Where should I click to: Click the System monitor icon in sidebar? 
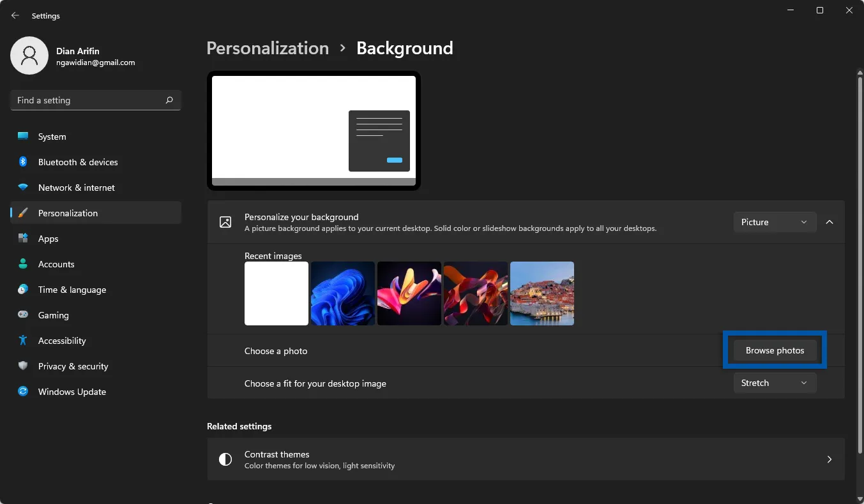[x=23, y=137]
